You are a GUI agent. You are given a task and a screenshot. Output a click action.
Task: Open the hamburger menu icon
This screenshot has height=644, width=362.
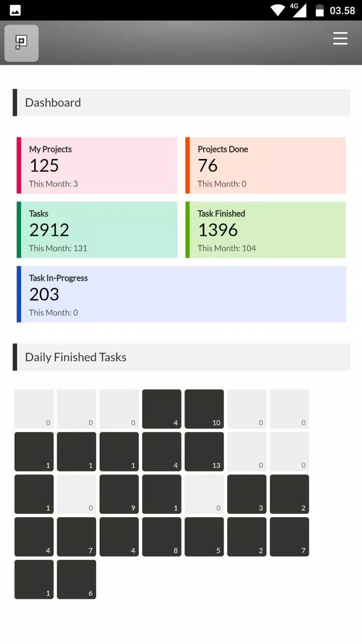tap(340, 39)
